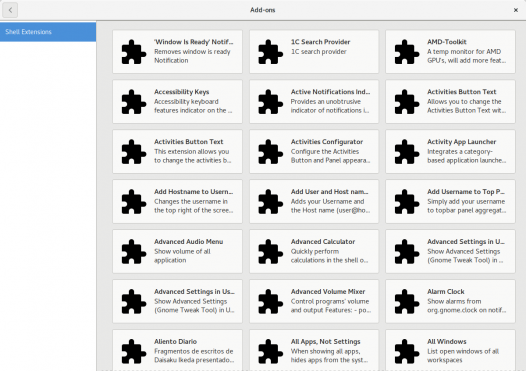The width and height of the screenshot is (526, 371).
Task: Select 'Quickly perform' description text
Action: 329,256
